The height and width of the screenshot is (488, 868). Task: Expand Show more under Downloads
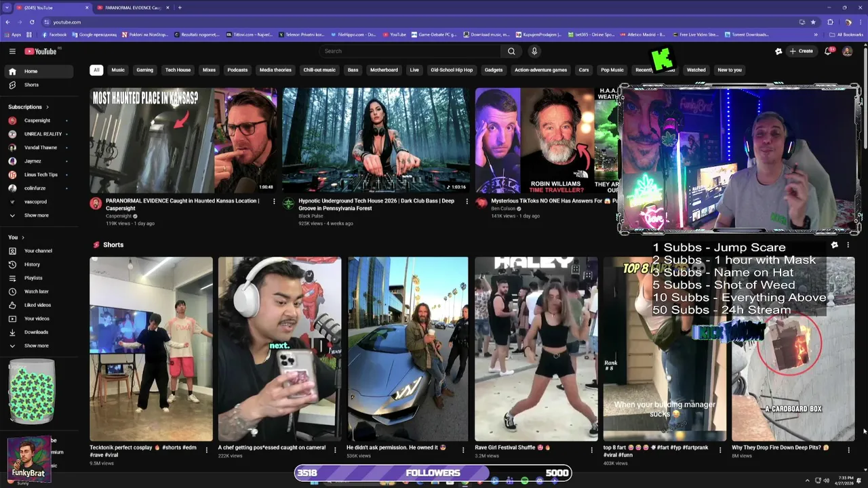point(39,346)
